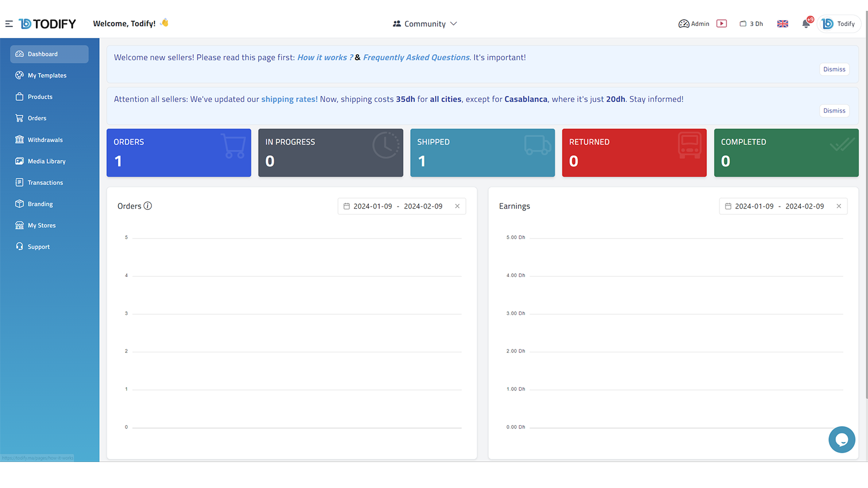Click the ORDERS stat card
Image resolution: width=868 pixels, height=488 pixels.
coord(179,153)
